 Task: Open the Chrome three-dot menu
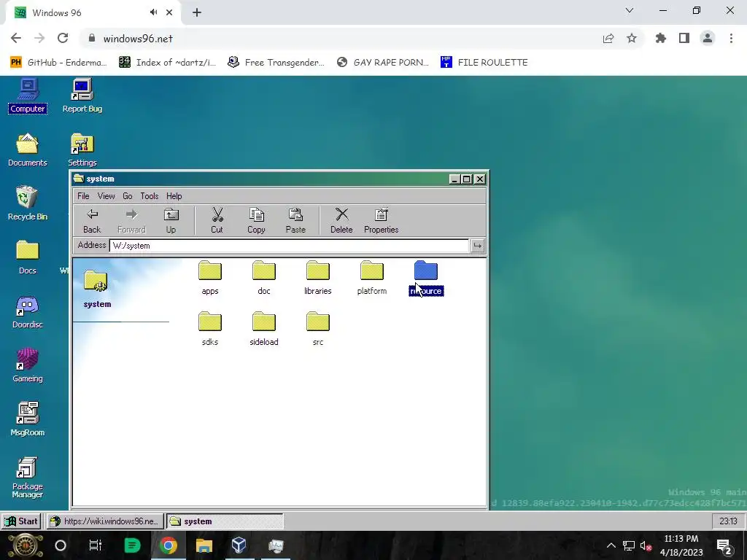731,38
